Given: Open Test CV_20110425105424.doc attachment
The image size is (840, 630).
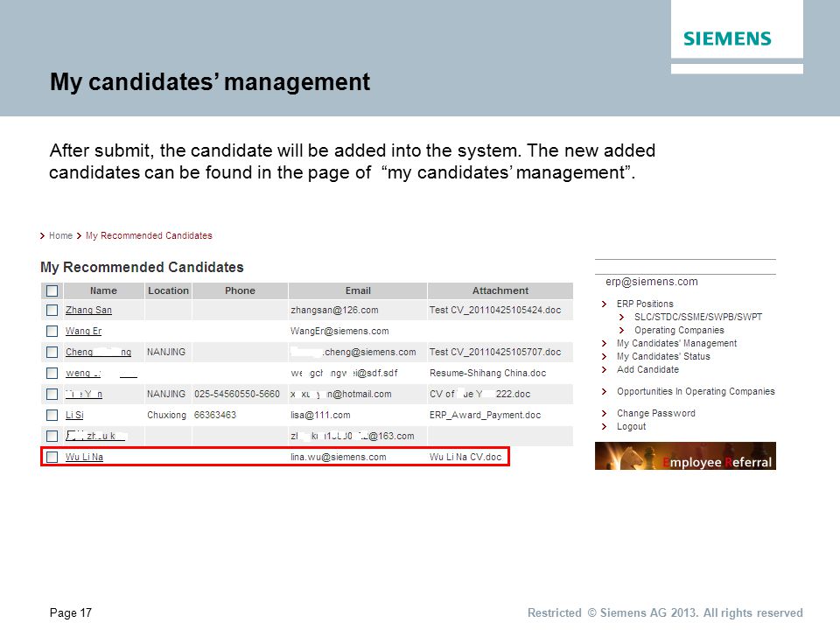Looking at the screenshot, I should [x=495, y=310].
